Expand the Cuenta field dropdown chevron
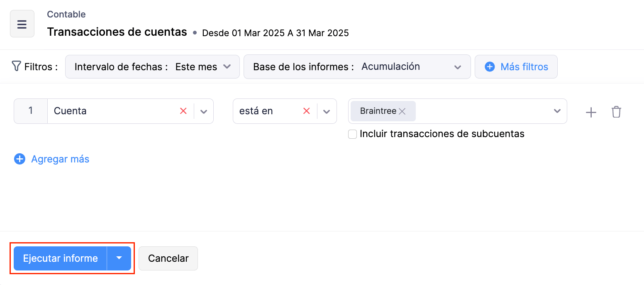 coord(203,111)
